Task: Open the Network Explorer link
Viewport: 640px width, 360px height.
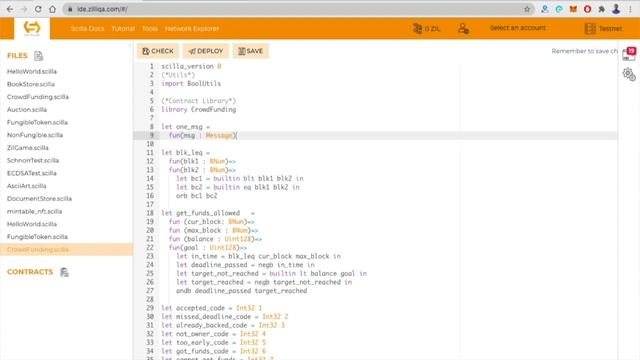Action: (192, 29)
